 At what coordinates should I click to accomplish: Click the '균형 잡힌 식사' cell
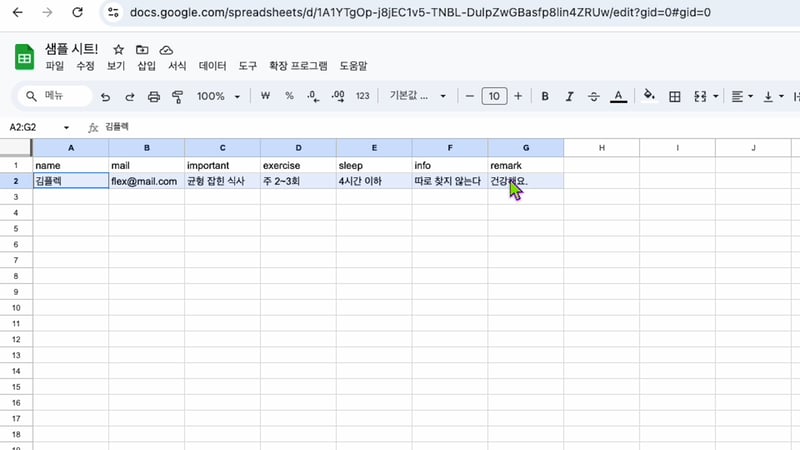pos(222,181)
